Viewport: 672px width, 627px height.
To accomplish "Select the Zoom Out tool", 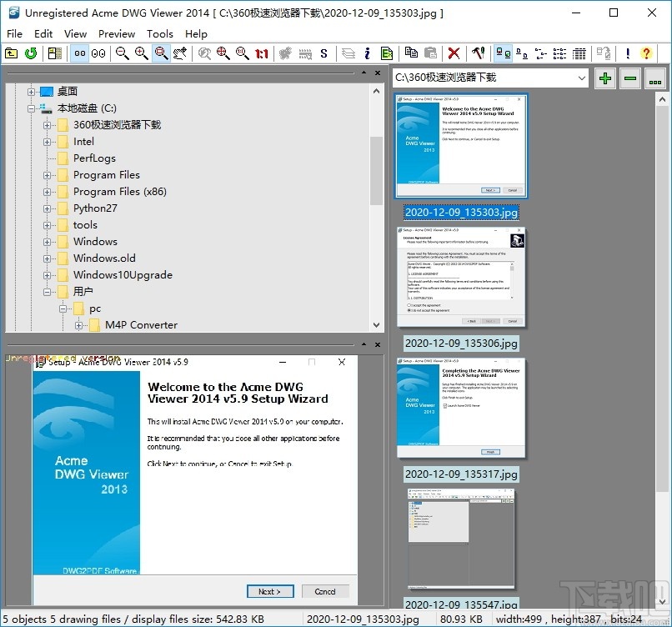I will [121, 53].
